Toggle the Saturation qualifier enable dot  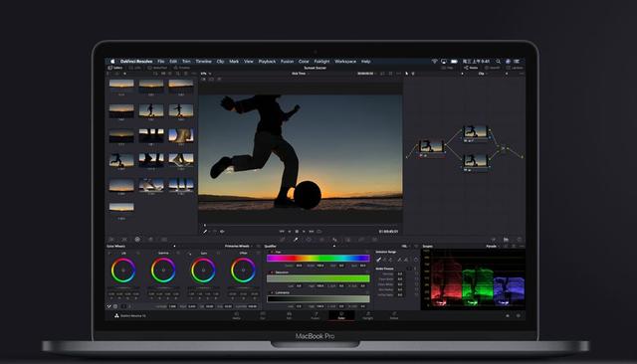272,273
